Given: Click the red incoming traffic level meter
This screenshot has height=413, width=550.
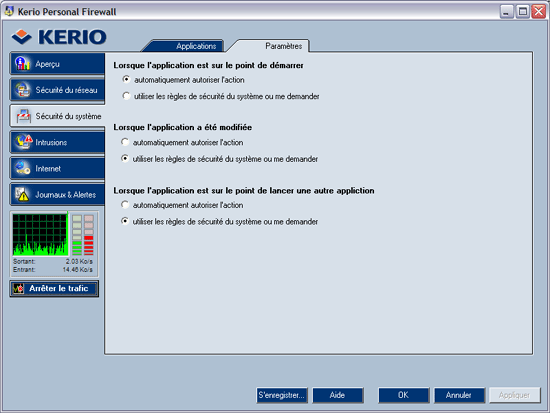Looking at the screenshot, I should [89, 234].
